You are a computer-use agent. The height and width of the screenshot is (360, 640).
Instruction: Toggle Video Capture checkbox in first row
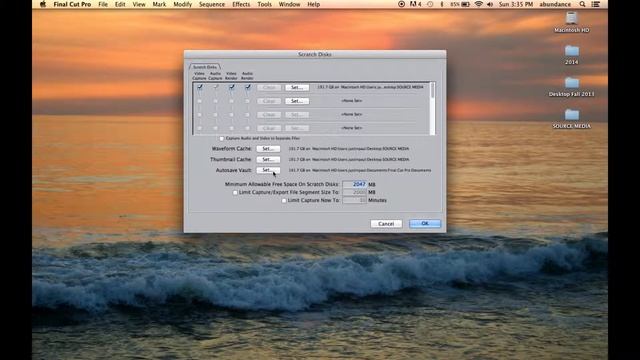[200, 87]
